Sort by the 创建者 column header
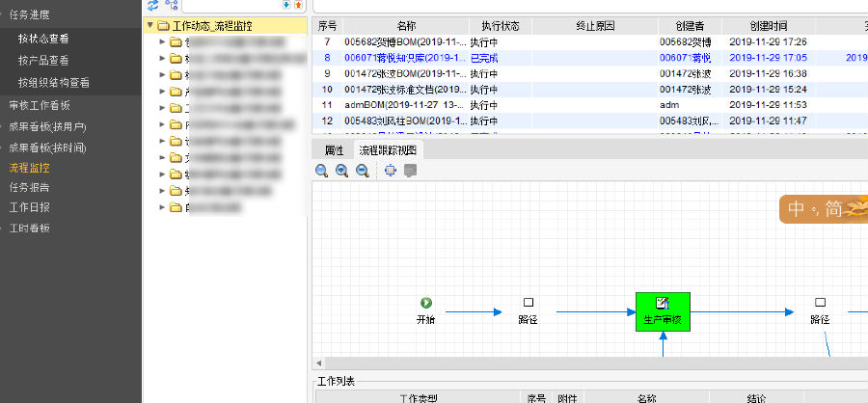Image resolution: width=868 pixels, height=403 pixels. coord(690,26)
